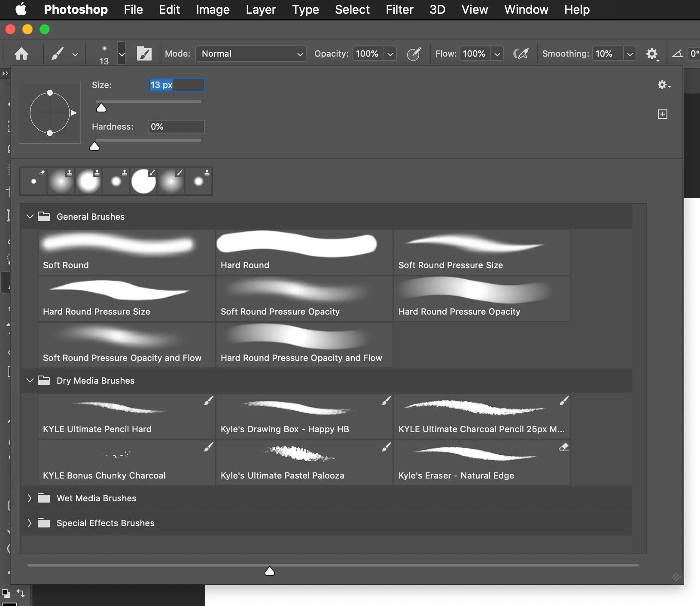Select seventh recent brush thumbnail

pos(198,181)
